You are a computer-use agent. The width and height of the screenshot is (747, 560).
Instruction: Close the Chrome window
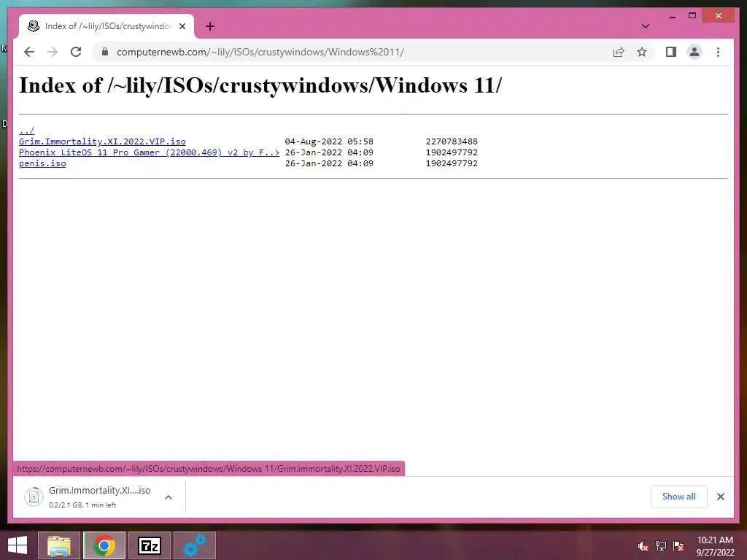719,16
